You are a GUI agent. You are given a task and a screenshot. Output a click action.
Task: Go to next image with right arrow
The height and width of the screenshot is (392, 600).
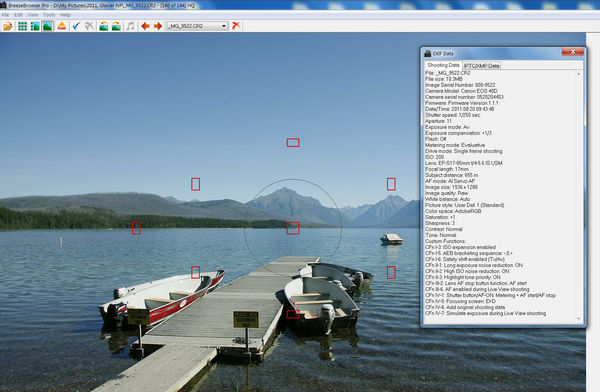click(x=158, y=26)
